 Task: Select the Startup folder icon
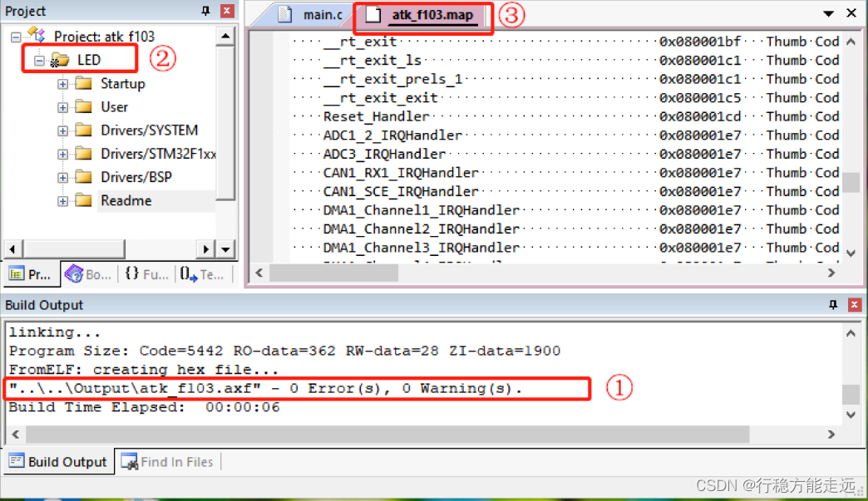coord(84,83)
